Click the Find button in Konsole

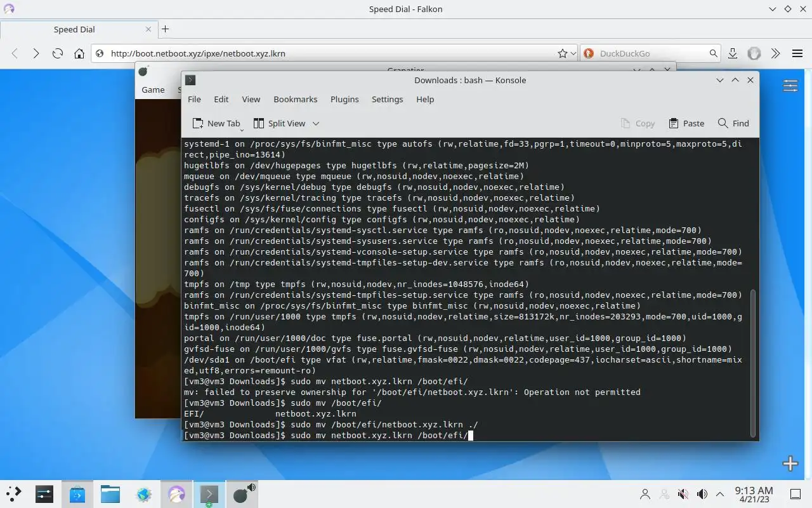pyautogui.click(x=733, y=123)
